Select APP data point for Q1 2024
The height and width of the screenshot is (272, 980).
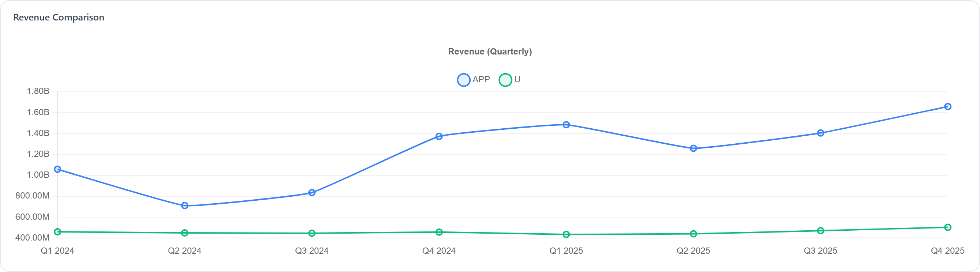pyautogui.click(x=57, y=169)
